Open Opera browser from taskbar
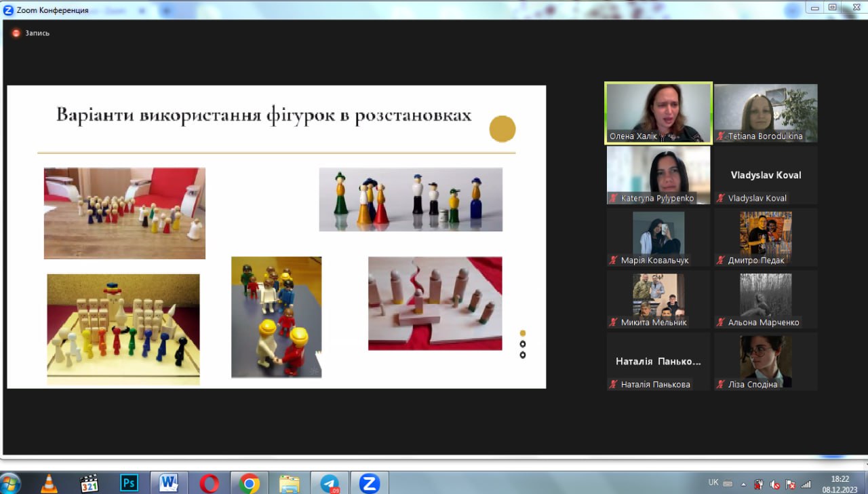 pos(209,483)
